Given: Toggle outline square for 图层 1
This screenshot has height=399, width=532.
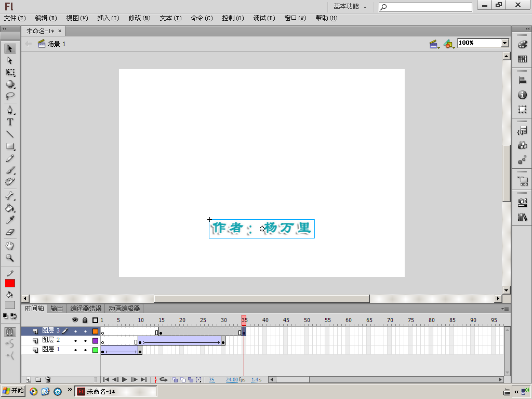Looking at the screenshot, I should (x=96, y=350).
